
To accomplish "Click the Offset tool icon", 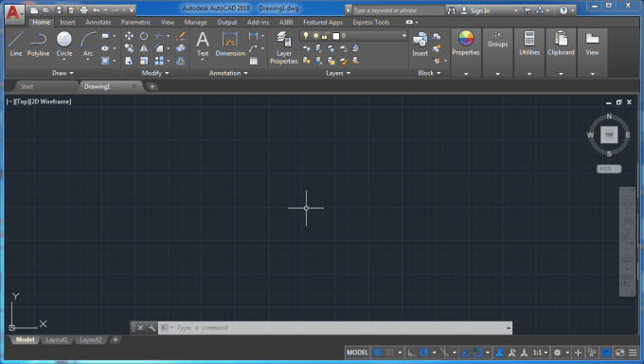I will tap(180, 62).
